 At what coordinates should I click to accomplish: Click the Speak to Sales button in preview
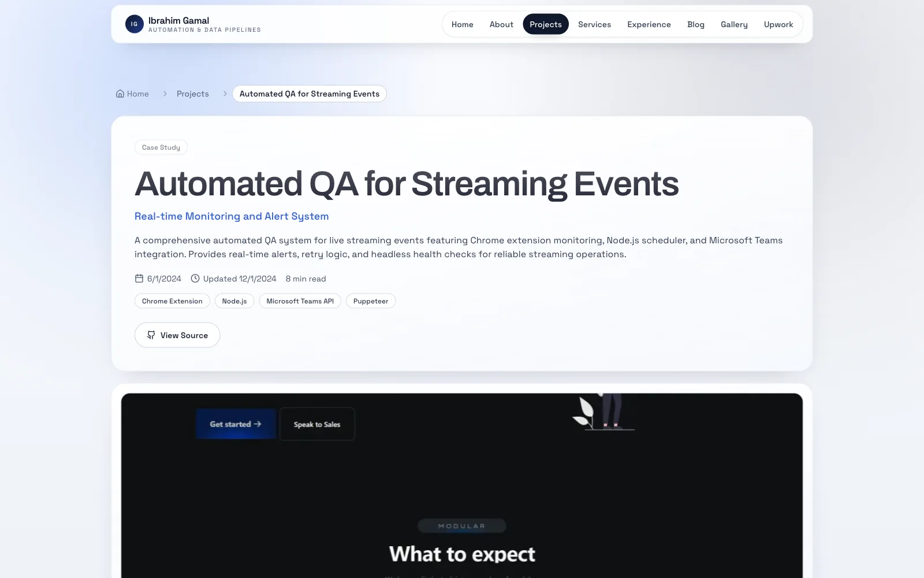click(316, 424)
